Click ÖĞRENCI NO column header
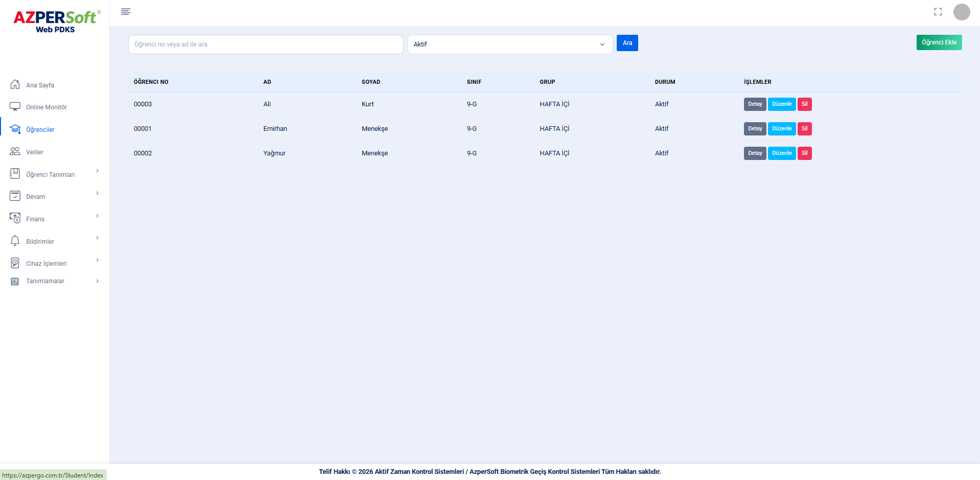980x480 pixels. click(151, 82)
